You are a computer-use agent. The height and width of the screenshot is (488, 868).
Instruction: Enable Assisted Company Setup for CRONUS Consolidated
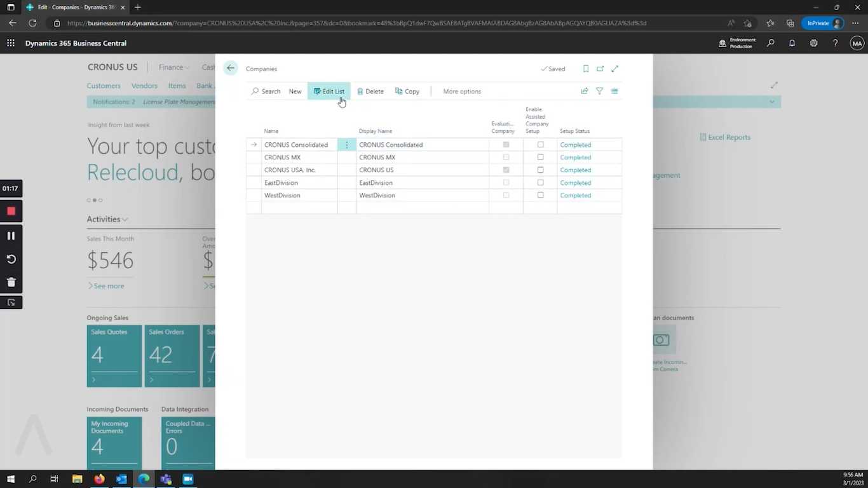coord(540,145)
